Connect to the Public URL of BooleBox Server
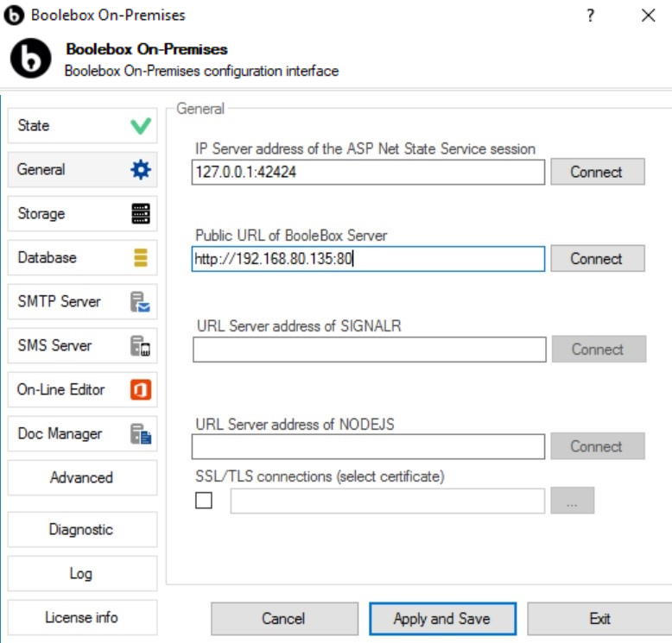 (598, 258)
